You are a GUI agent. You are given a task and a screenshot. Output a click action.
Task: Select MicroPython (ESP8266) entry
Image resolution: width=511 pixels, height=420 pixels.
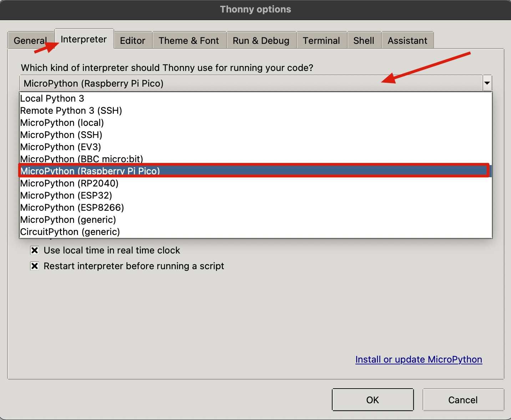(72, 208)
